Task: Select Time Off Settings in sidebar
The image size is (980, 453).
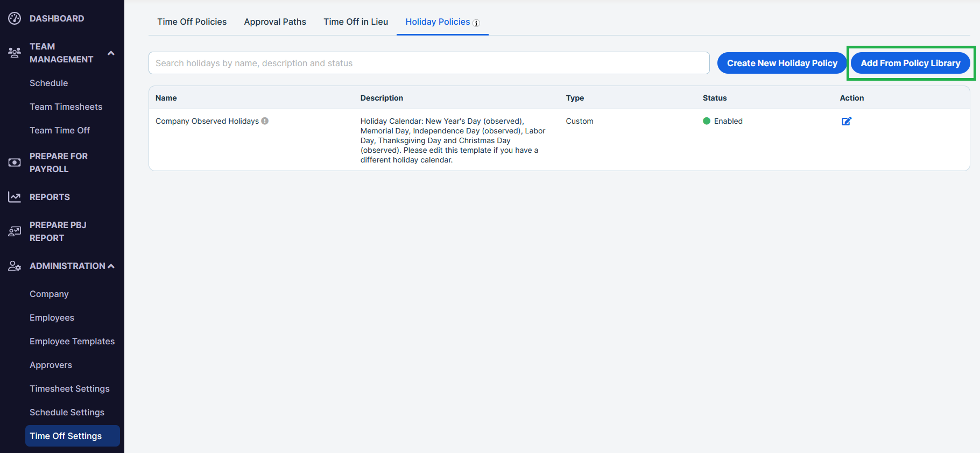Action: pos(72,436)
